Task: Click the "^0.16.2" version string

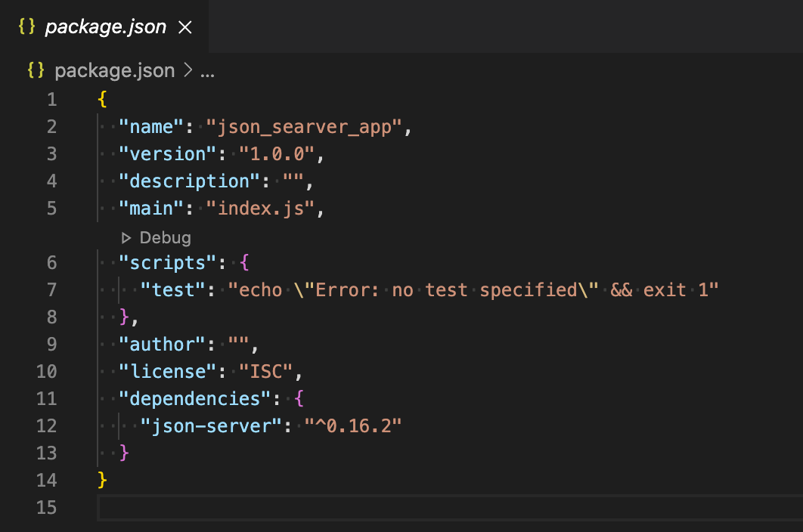Action: coord(353,425)
